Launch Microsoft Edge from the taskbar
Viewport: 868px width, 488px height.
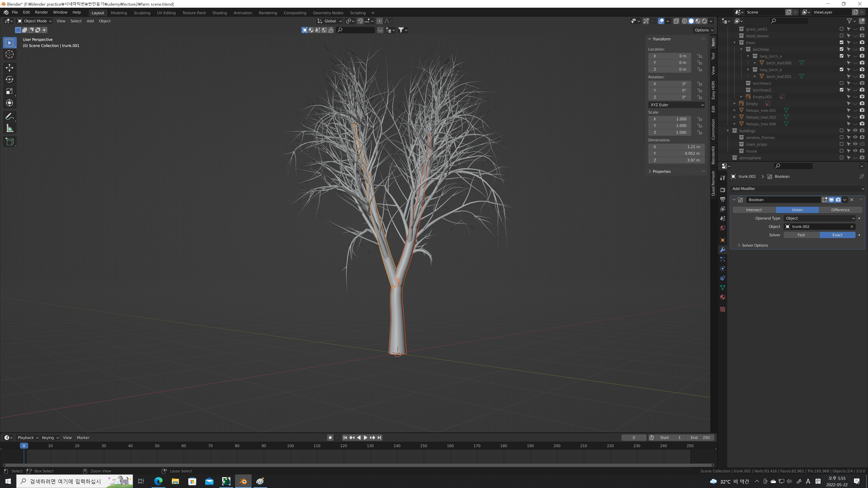pos(158,481)
